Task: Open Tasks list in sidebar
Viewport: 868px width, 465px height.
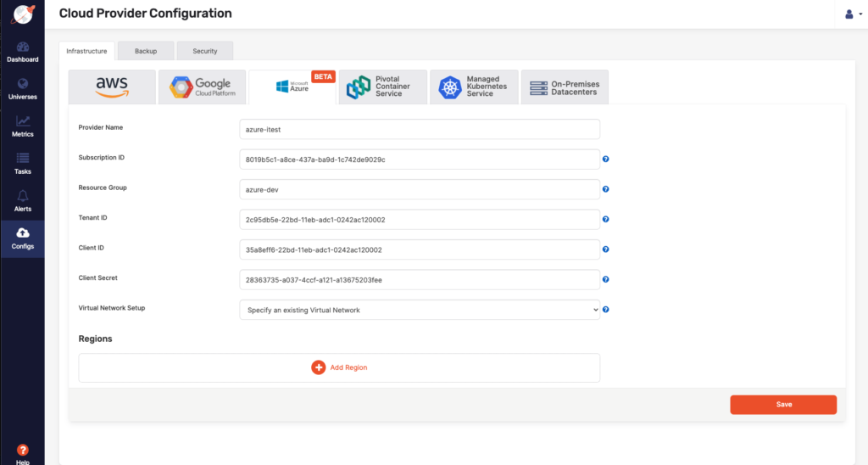Action: coord(23,164)
